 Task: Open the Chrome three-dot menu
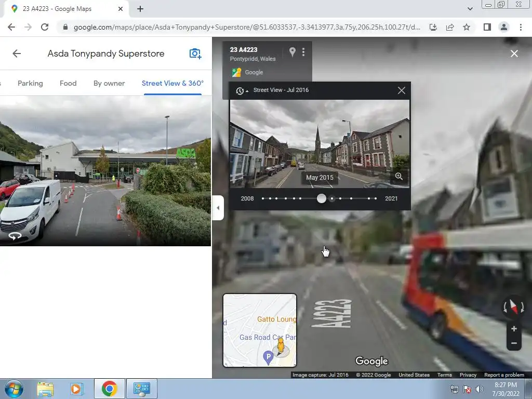(521, 27)
